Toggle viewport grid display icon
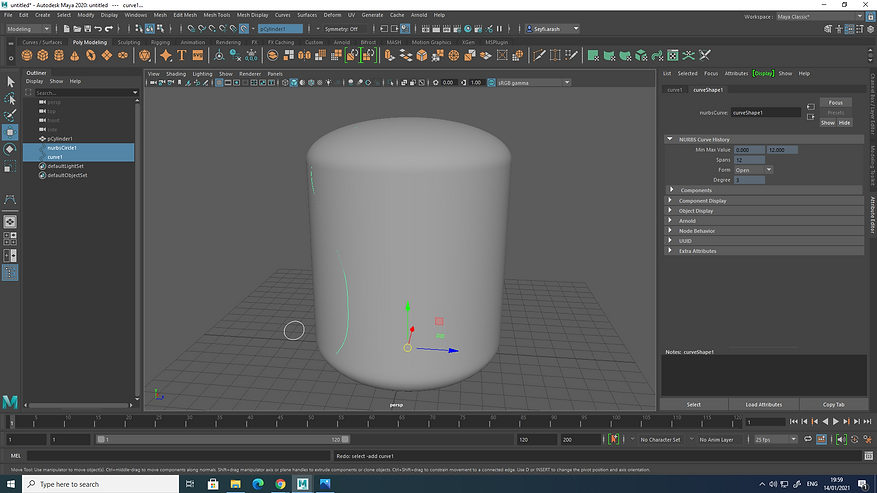This screenshot has width=877, height=493. [x=219, y=83]
